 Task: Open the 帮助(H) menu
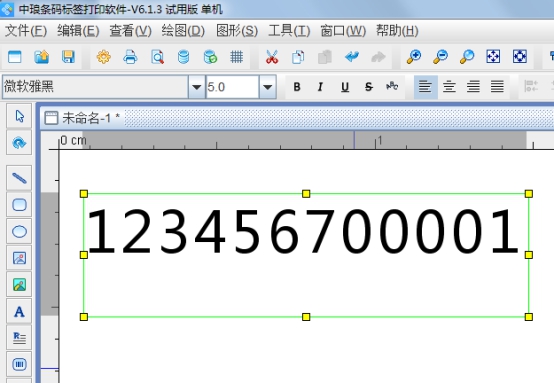click(x=397, y=31)
